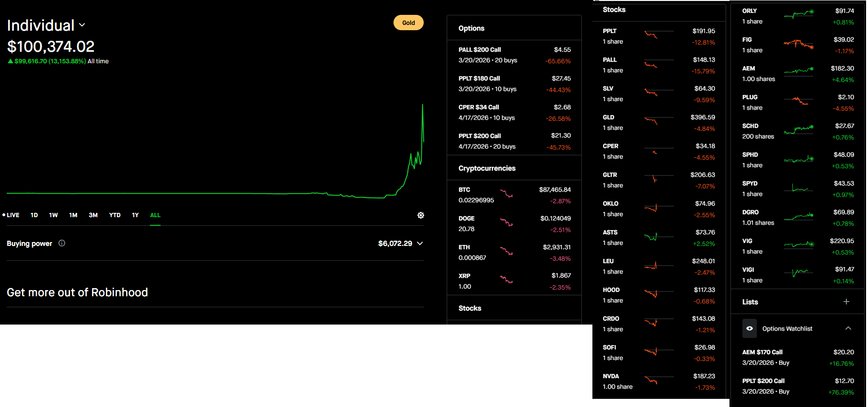Open the CPER $34 Call option position
Screen dimensions: 868x407
[514, 112]
